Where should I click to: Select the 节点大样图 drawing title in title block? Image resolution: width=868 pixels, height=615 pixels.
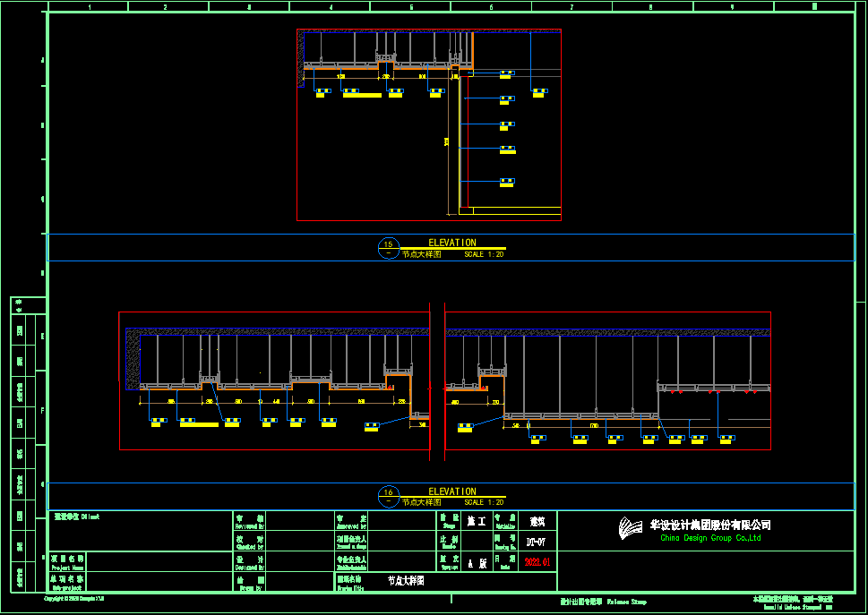(406, 581)
